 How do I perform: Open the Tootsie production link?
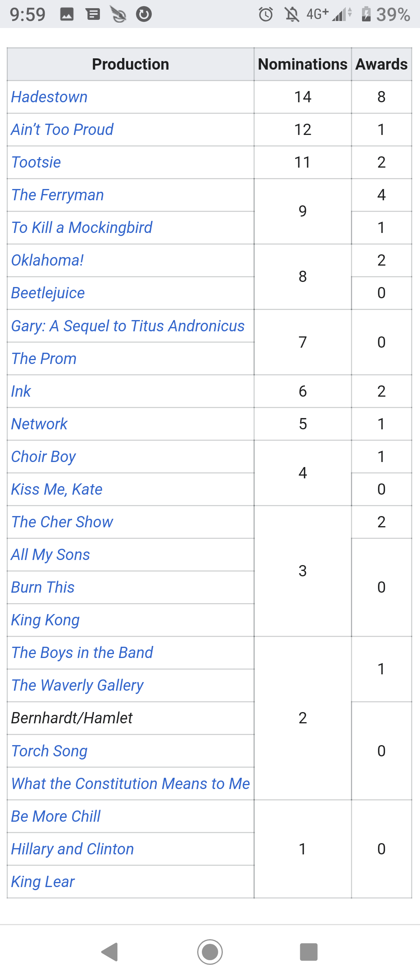(x=36, y=163)
